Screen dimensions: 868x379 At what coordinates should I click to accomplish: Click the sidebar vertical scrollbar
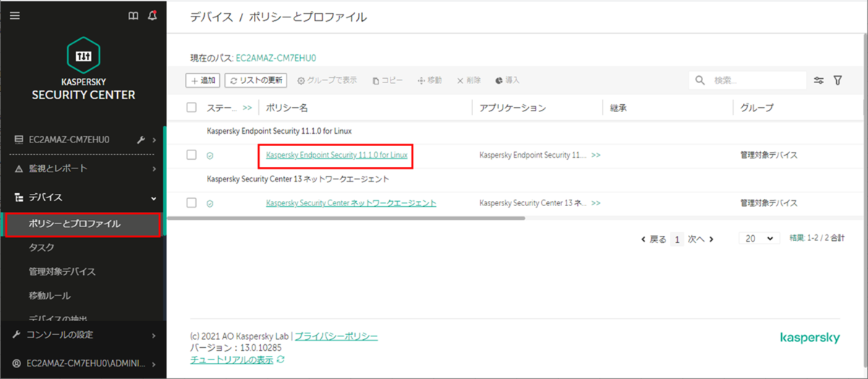pyautogui.click(x=164, y=181)
